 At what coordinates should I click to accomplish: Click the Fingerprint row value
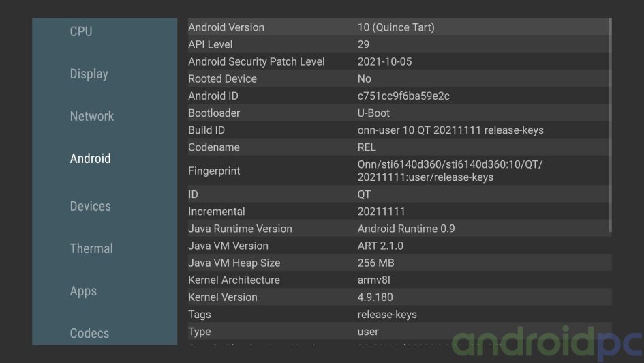pyautogui.click(x=450, y=171)
